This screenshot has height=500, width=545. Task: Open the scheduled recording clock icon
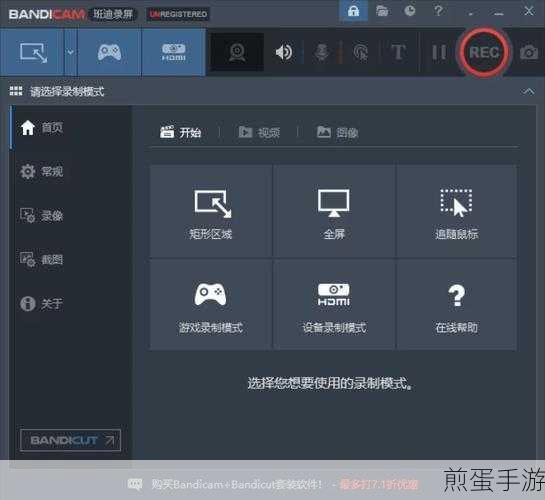[410, 11]
